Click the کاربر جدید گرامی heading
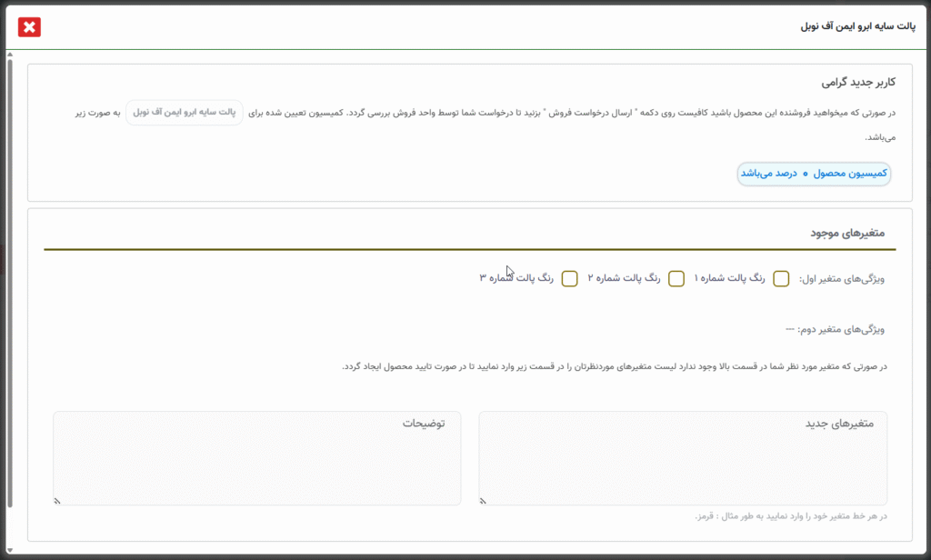 [858, 82]
